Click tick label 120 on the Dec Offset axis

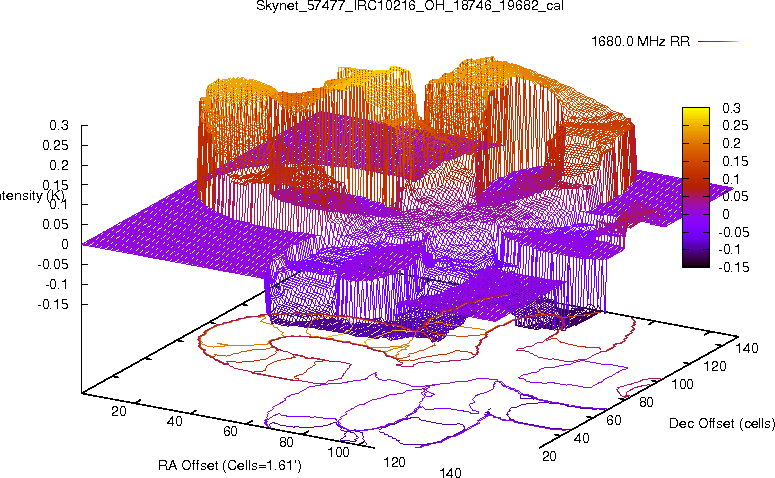pos(715,366)
